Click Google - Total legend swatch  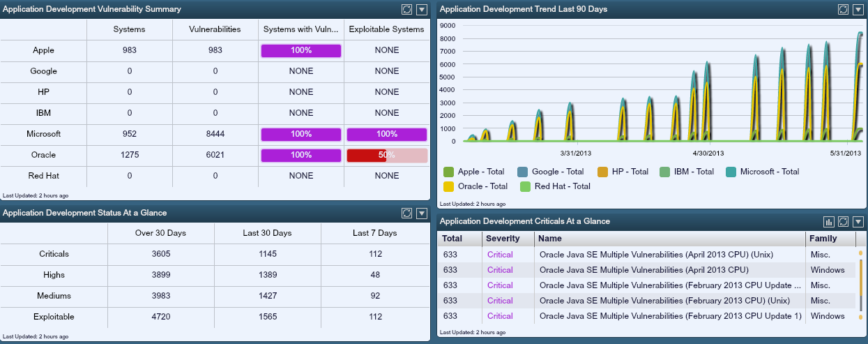[x=522, y=172]
